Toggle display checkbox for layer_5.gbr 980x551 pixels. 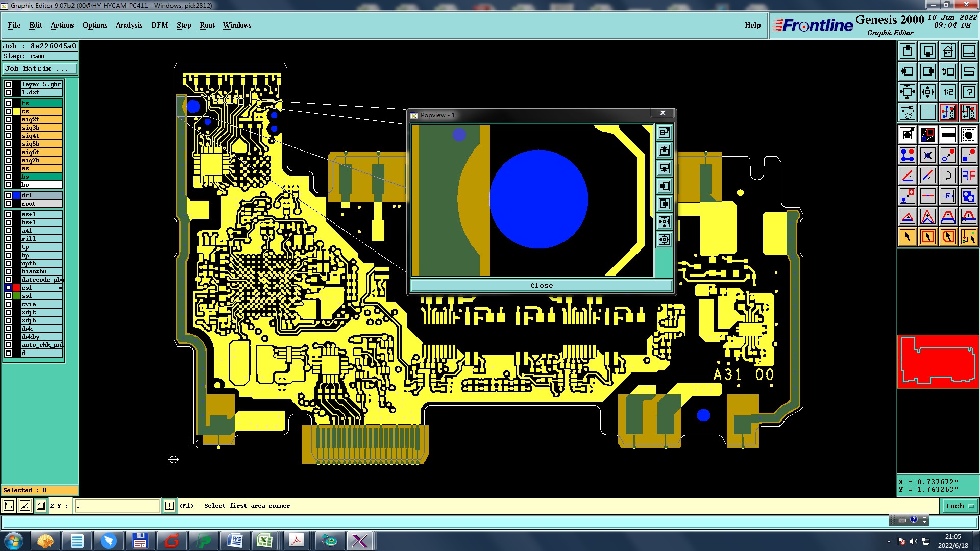(x=8, y=84)
